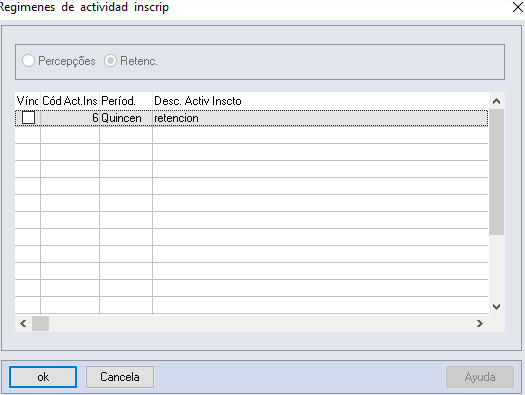This screenshot has width=525, height=395.
Task: Click the Cancela button
Action: click(x=120, y=377)
